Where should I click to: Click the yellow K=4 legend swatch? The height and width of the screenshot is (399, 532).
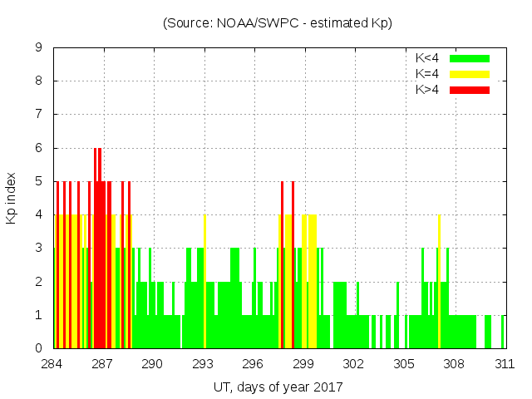(x=470, y=74)
